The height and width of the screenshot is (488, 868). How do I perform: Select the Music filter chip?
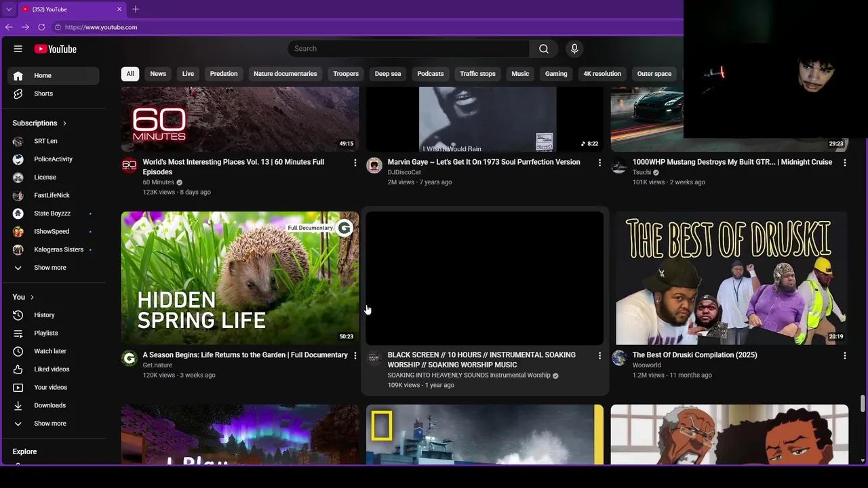coord(520,74)
